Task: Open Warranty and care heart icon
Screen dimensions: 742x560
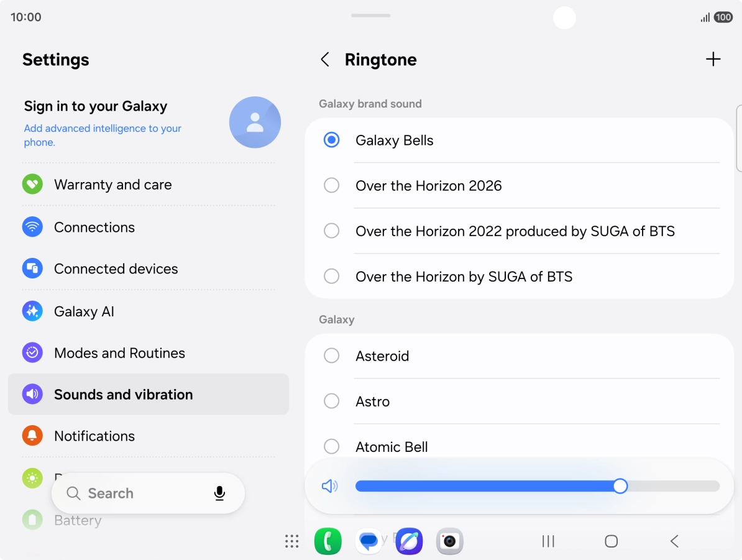Action: click(x=32, y=184)
